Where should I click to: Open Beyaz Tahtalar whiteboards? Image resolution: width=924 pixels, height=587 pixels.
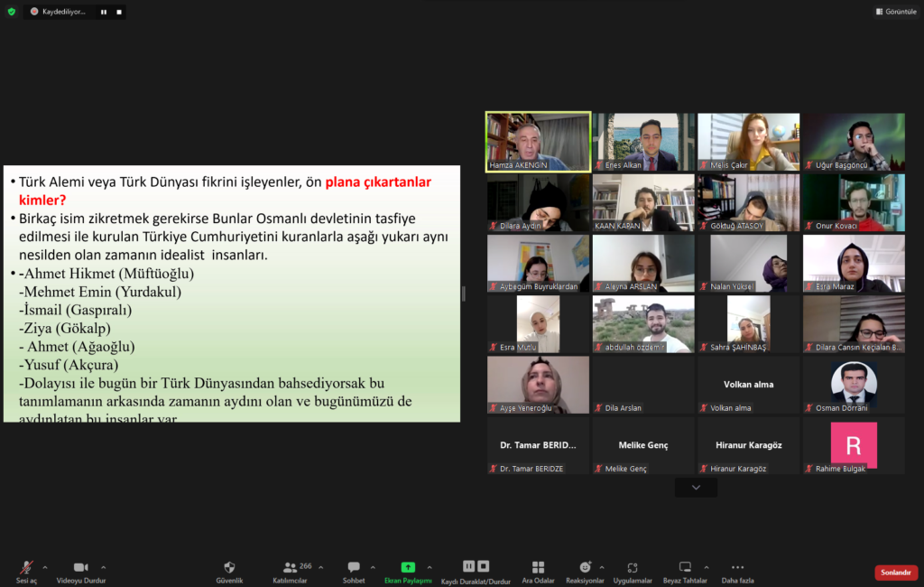coord(685,568)
